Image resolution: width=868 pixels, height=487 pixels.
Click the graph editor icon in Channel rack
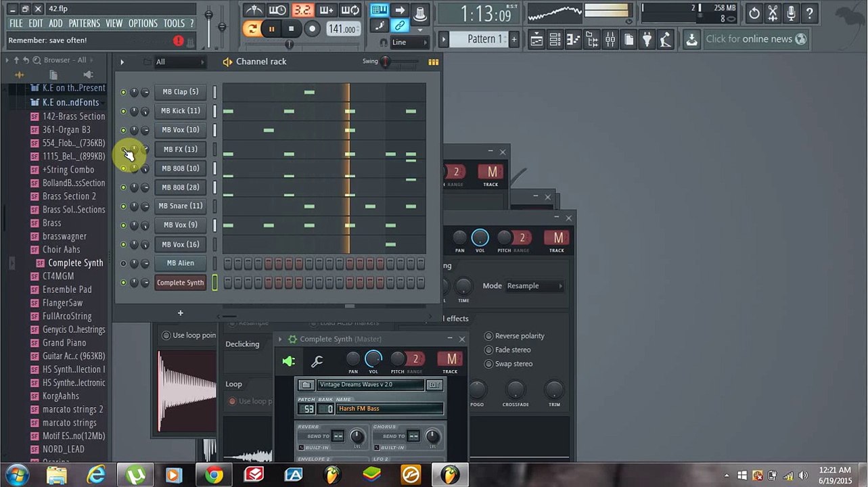coord(433,62)
